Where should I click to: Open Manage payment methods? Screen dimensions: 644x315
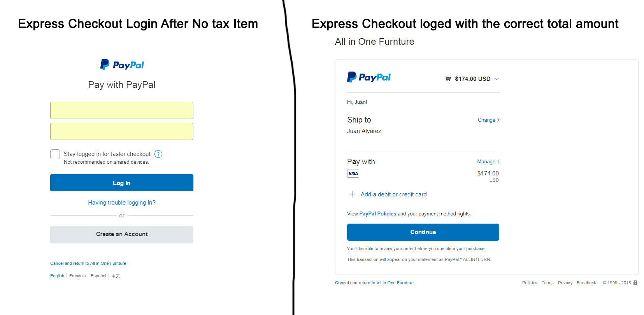point(488,161)
